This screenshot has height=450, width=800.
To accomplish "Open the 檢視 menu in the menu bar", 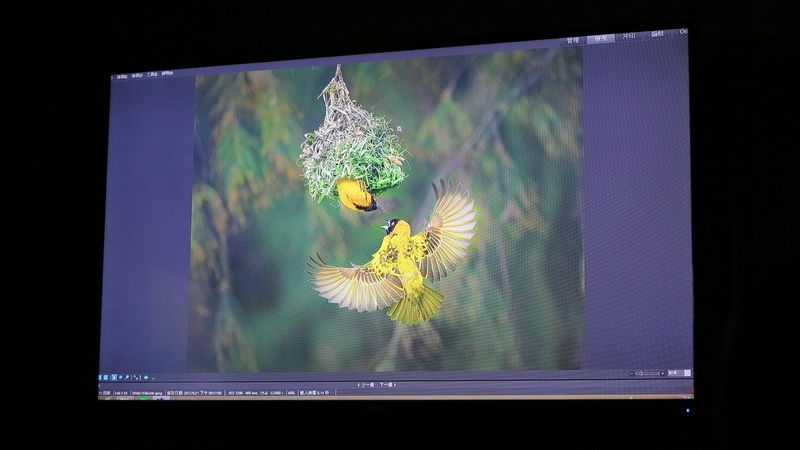I will [137, 76].
